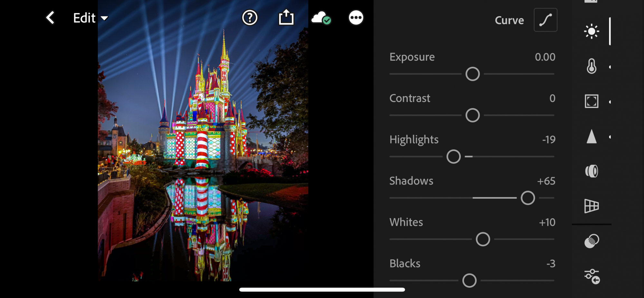Open the Detail sharpening triangle icon
This screenshot has width=644, height=298.
pos(592,136)
